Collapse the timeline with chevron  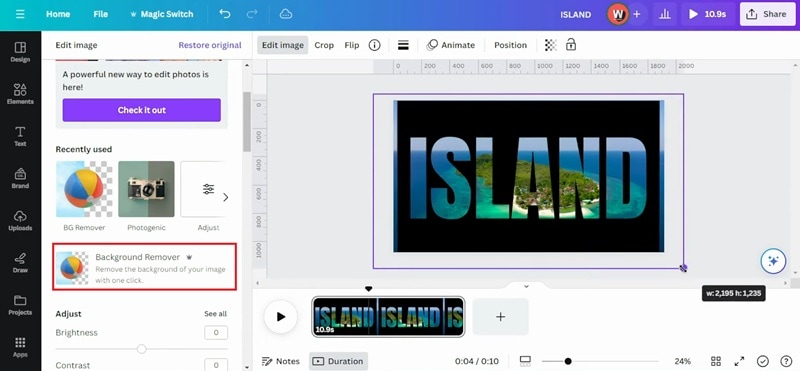click(x=527, y=286)
